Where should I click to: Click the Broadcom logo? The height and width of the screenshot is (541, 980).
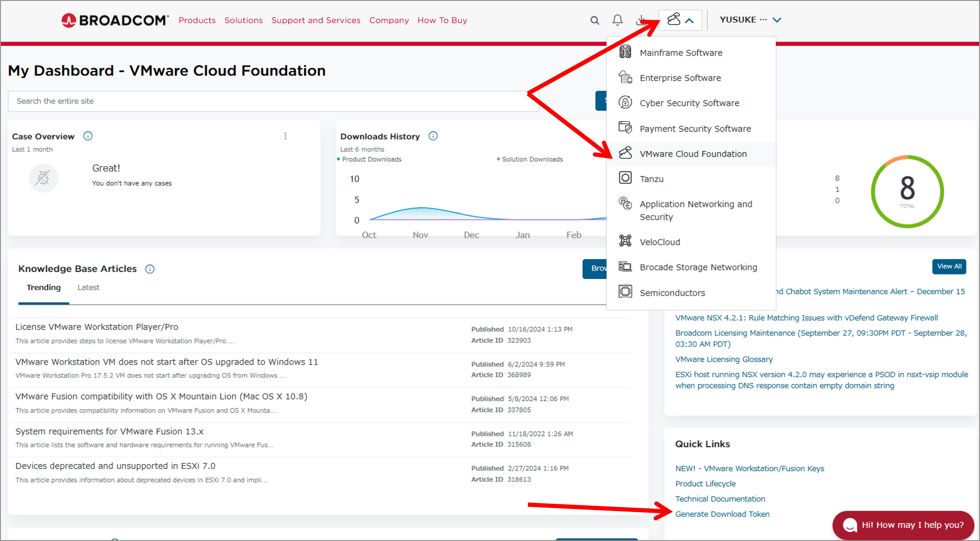click(x=115, y=20)
